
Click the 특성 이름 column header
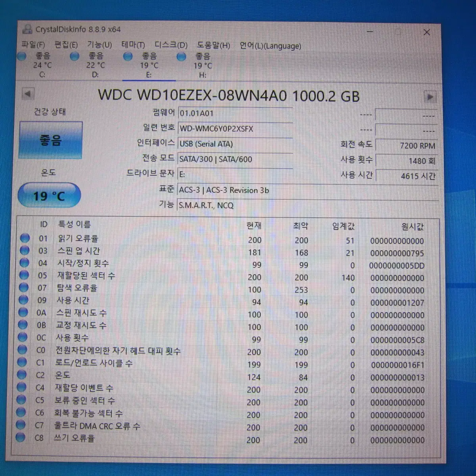pos(75,225)
